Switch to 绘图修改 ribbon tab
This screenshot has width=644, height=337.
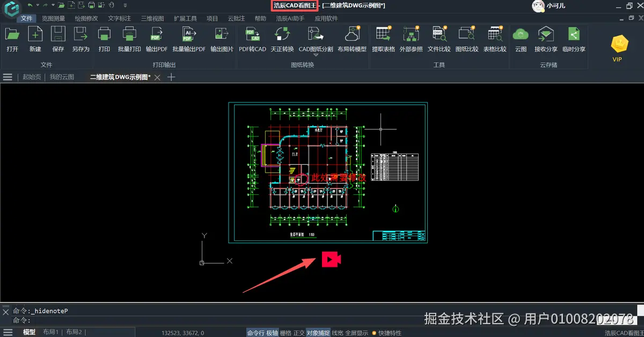click(86, 18)
